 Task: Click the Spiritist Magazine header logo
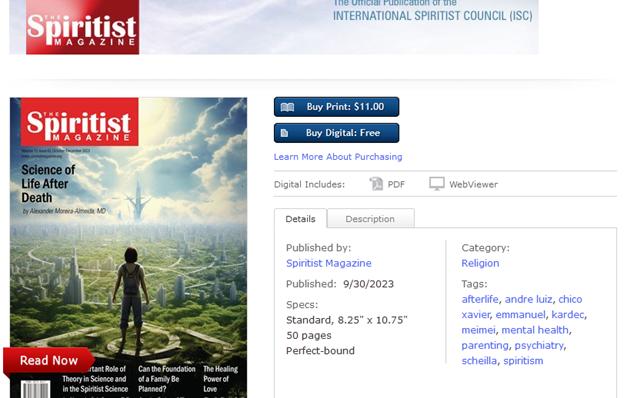point(82,27)
